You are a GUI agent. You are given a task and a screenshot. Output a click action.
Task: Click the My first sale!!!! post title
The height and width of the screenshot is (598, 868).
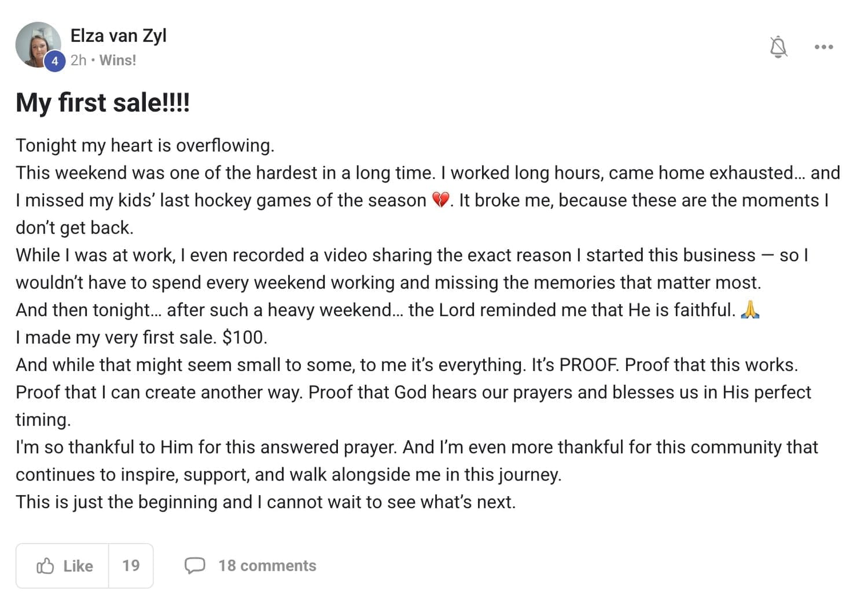tap(102, 103)
